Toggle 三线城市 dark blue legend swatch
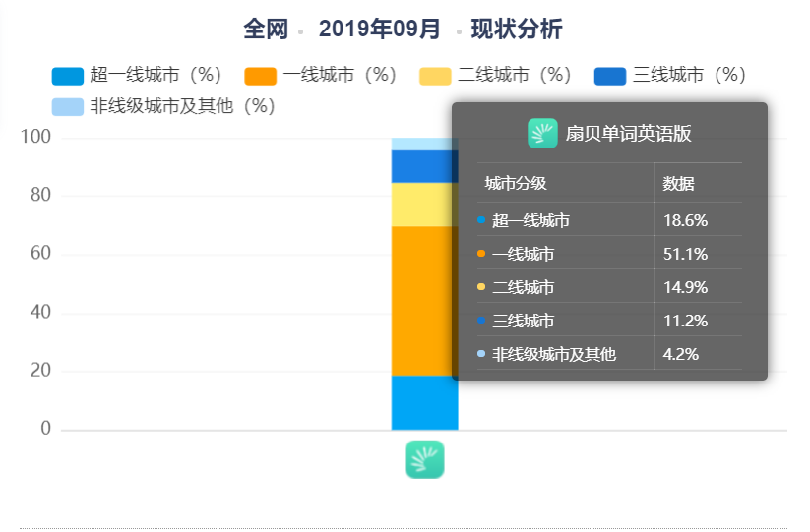The width and height of the screenshot is (810, 532). (x=610, y=76)
